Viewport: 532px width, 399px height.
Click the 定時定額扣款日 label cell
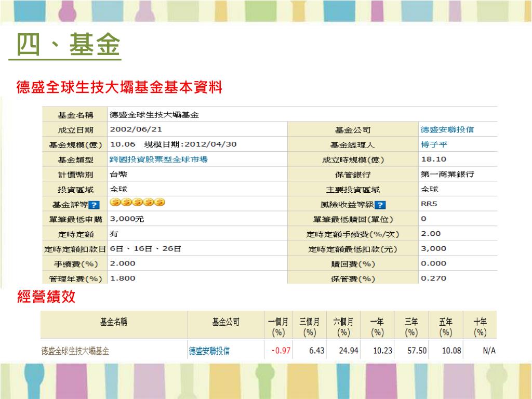click(x=75, y=249)
